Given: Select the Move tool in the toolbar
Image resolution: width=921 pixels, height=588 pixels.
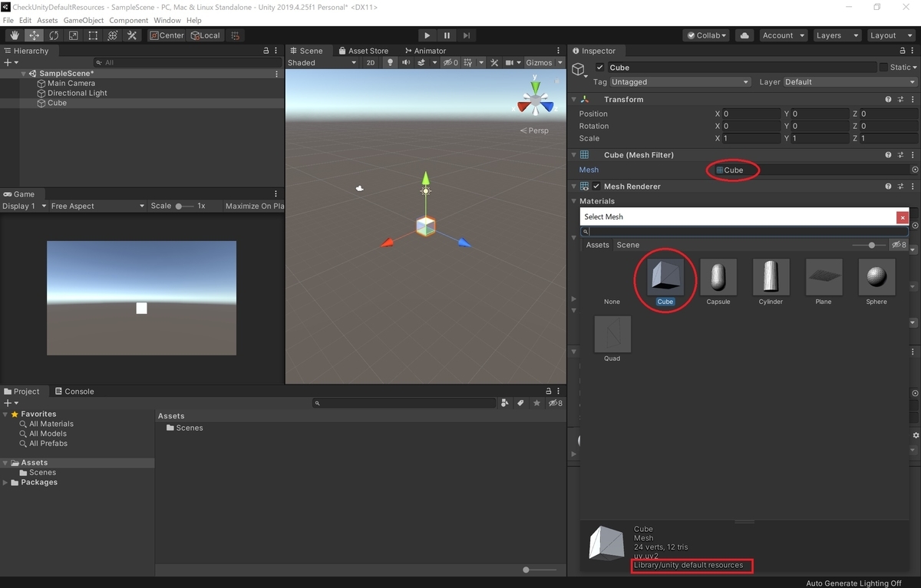Looking at the screenshot, I should tap(34, 35).
